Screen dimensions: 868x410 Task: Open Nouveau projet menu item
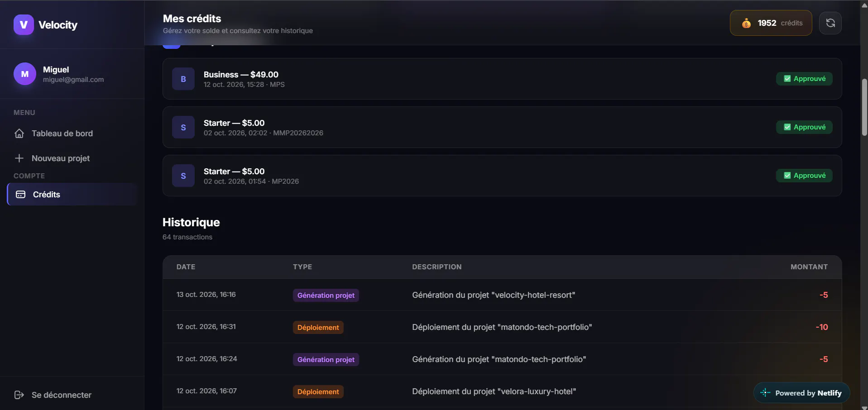pyautogui.click(x=72, y=158)
